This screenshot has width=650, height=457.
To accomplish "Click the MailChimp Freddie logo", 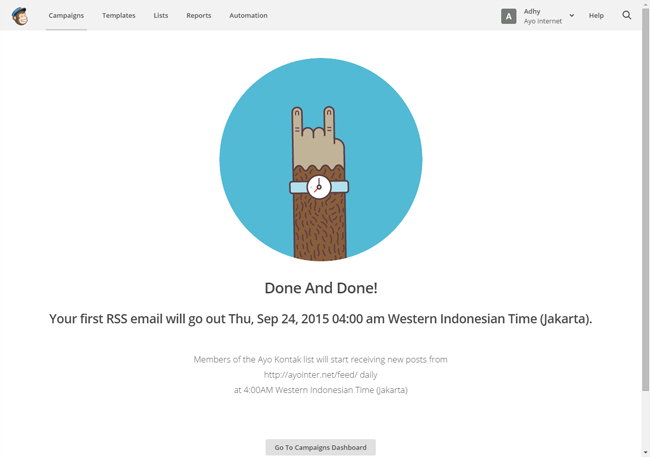I will point(19,16).
